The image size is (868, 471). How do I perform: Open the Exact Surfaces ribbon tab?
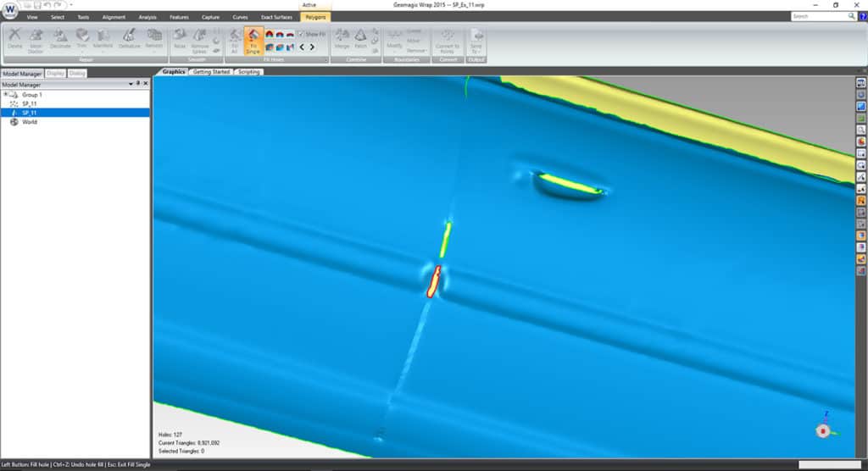276,17
